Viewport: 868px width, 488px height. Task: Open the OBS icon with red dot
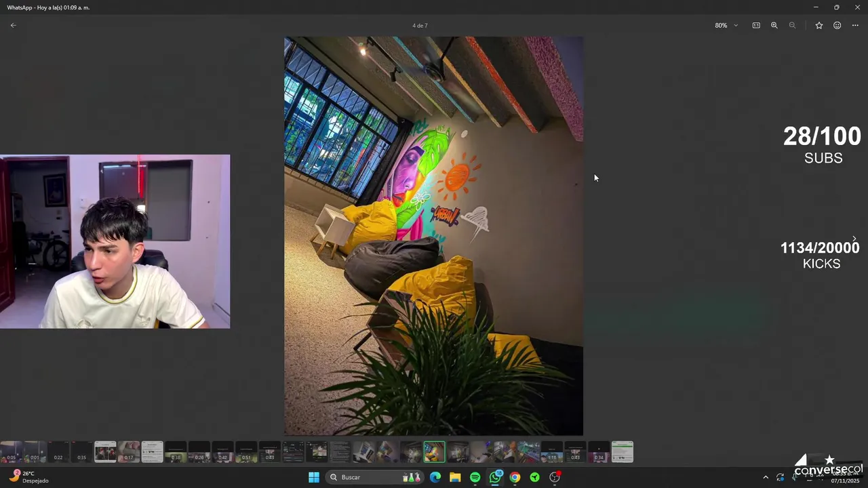pos(555,477)
